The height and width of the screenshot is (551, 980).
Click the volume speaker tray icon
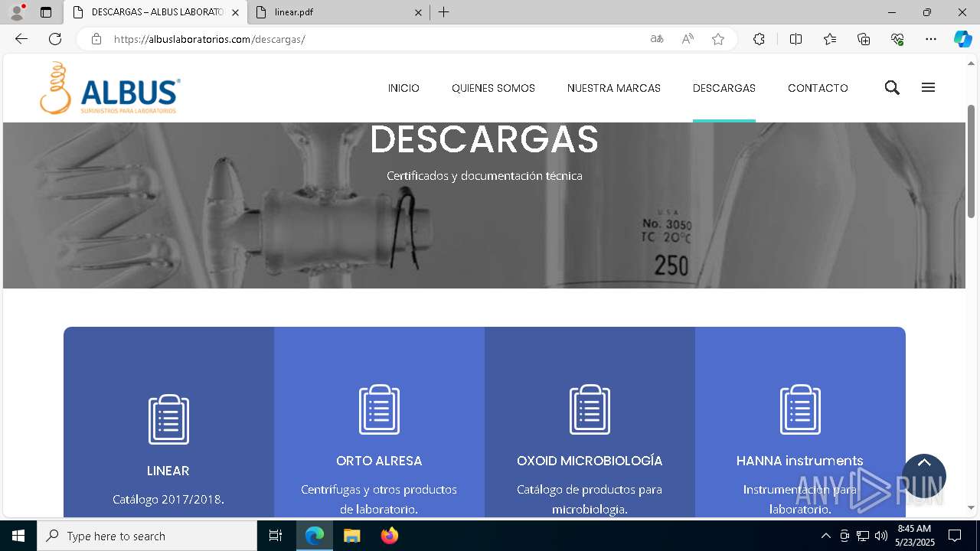[880, 536]
